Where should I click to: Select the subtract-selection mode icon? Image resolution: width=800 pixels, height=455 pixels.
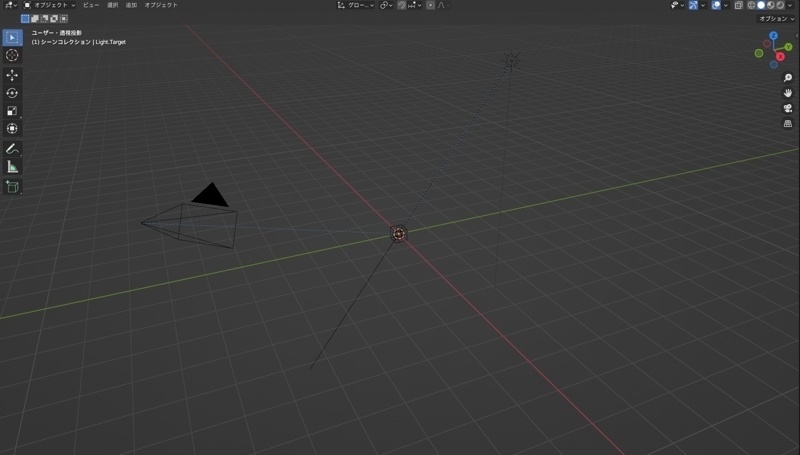point(44,19)
